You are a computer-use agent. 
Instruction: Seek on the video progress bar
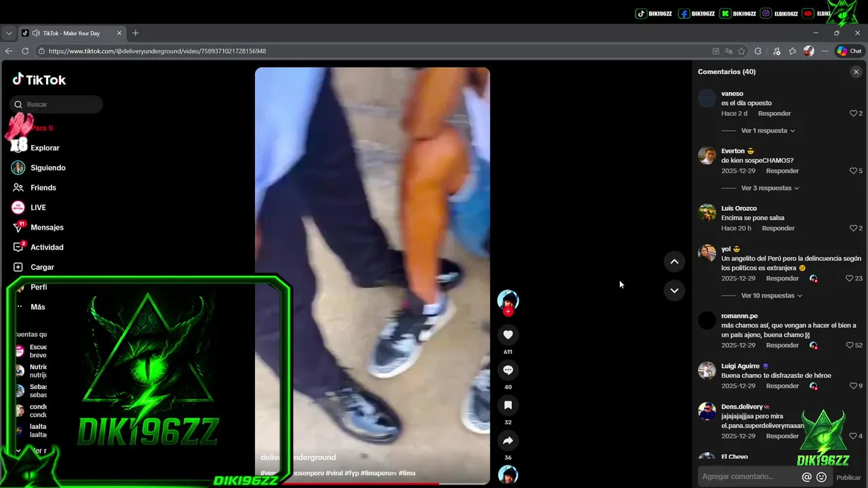point(372,483)
